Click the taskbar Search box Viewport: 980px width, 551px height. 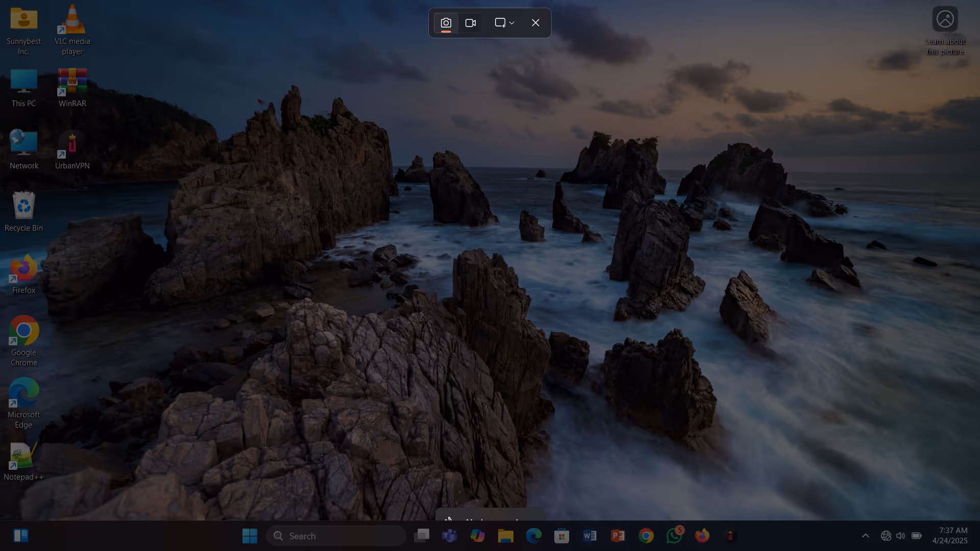coord(337,536)
